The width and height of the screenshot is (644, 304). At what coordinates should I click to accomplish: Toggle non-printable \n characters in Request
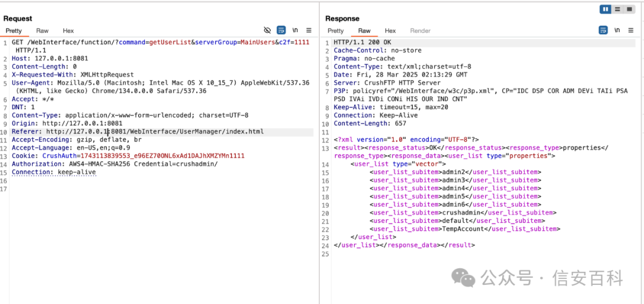[295, 30]
